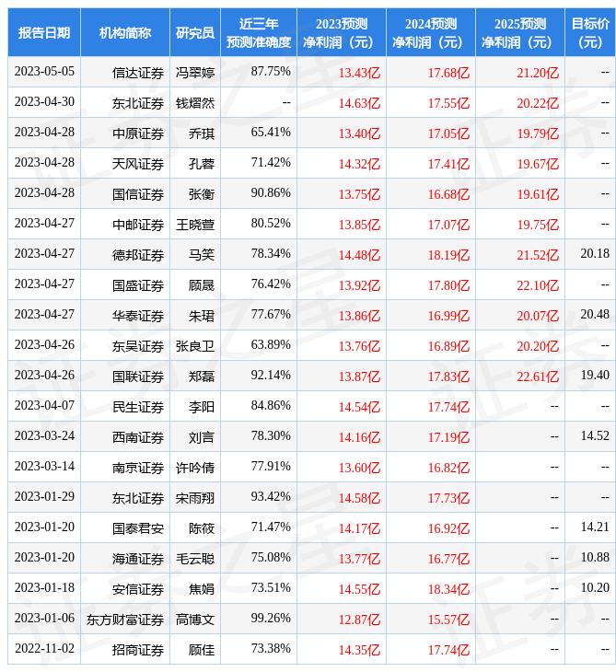Click analyst name 钱熠然
616x672 pixels.
point(195,103)
